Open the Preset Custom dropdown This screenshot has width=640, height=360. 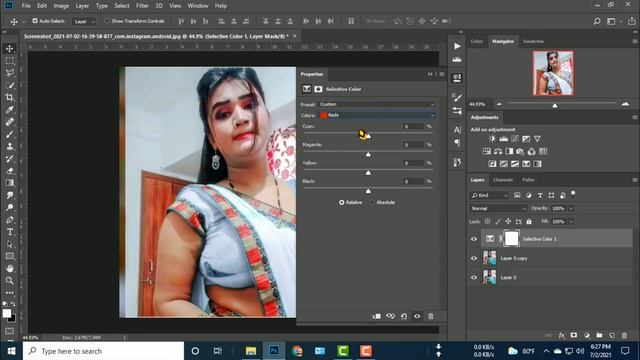pos(377,104)
